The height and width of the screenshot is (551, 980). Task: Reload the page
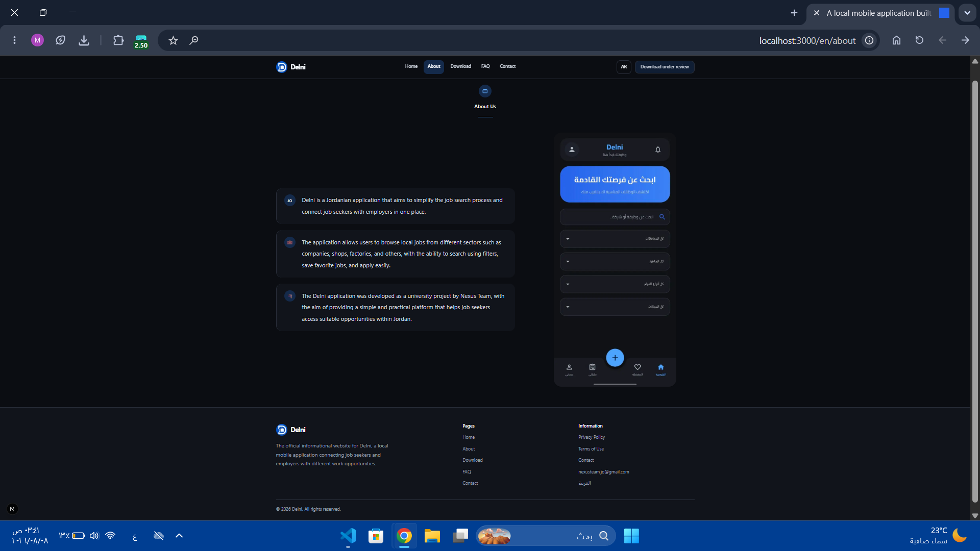click(x=919, y=40)
